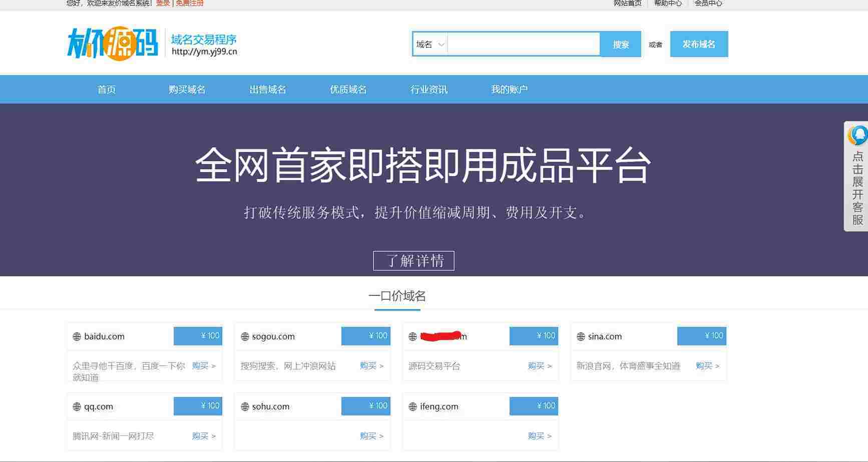Click the globe icon beside sogou.com
This screenshot has height=462, width=868.
coord(245,337)
